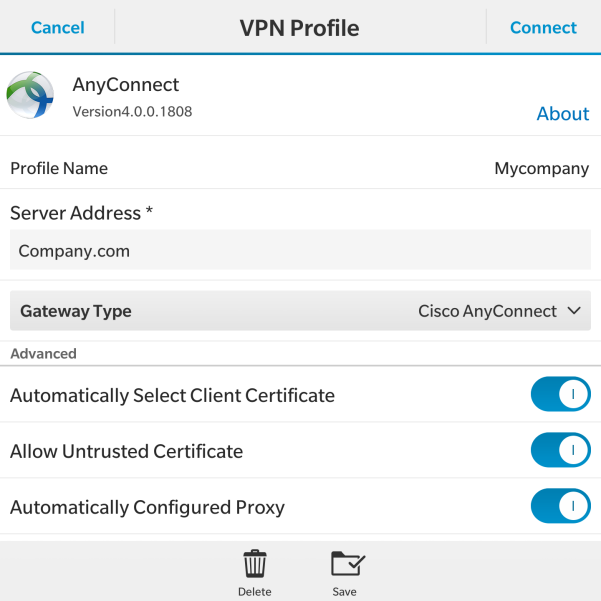601x601 pixels.
Task: Click the chevron next to Cisco AnyConnect
Action: point(574,311)
